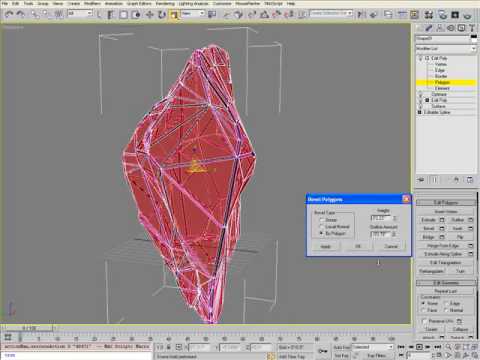The width and height of the screenshot is (480, 360).
Task: Open the Rendering menu
Action: point(165,3)
